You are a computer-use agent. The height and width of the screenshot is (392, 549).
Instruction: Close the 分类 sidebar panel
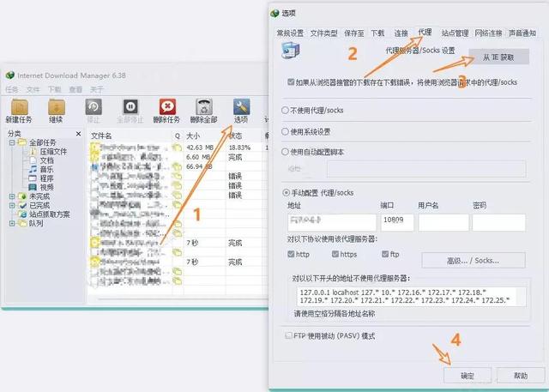click(x=78, y=134)
